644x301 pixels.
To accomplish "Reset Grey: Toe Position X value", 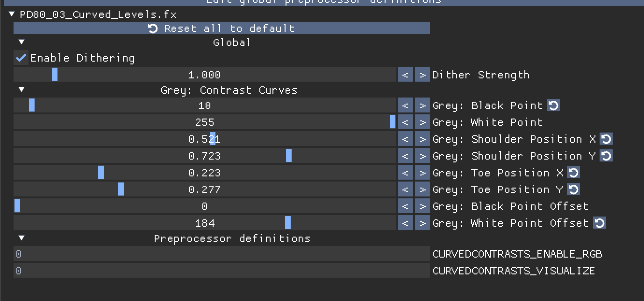I will coord(573,173).
